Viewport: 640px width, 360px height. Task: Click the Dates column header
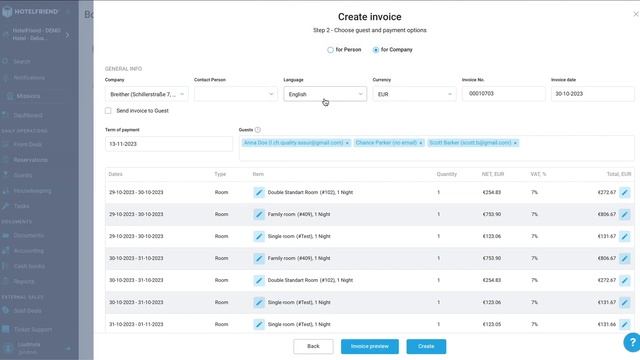116,174
